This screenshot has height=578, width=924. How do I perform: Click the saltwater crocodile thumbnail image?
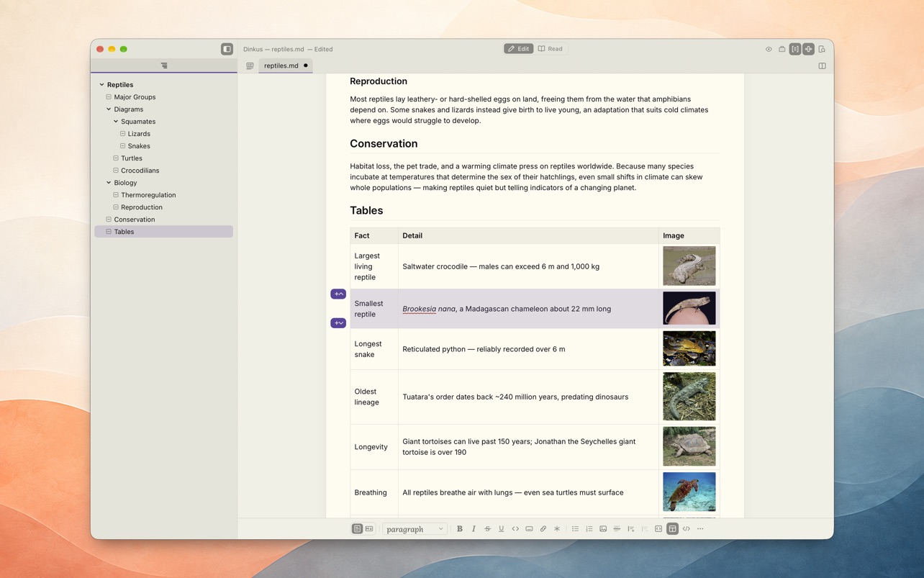coord(689,266)
